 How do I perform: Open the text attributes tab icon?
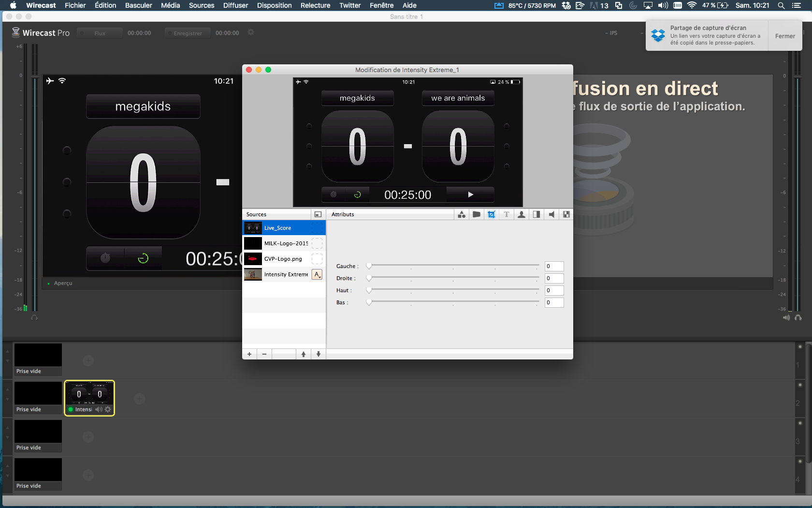[x=507, y=214]
